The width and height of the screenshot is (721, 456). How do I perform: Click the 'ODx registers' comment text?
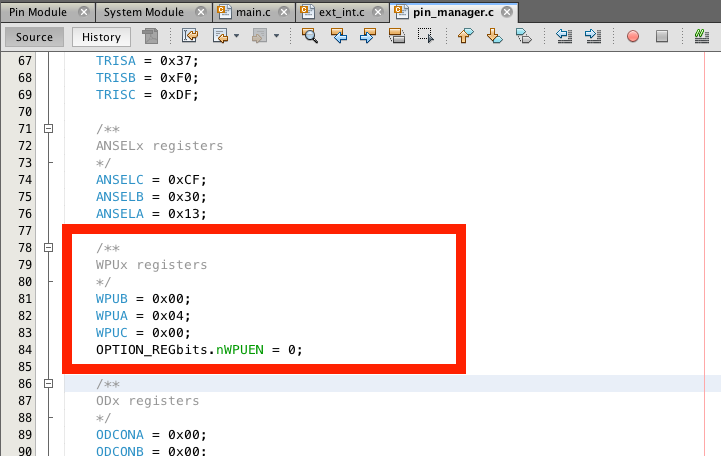(x=148, y=401)
